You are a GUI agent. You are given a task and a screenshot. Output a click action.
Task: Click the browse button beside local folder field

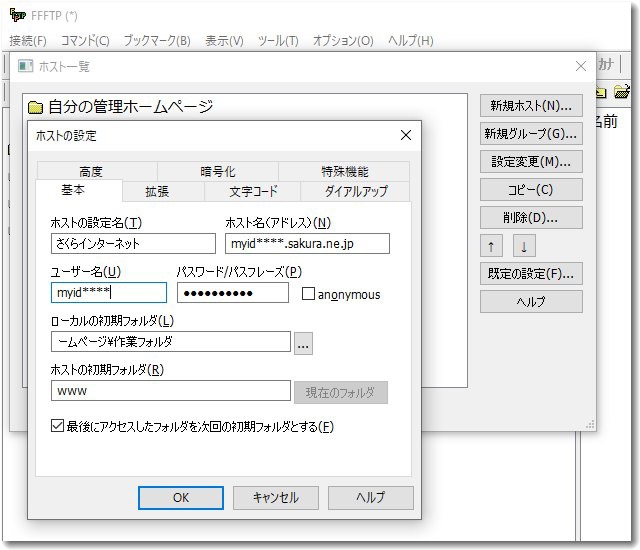click(304, 342)
